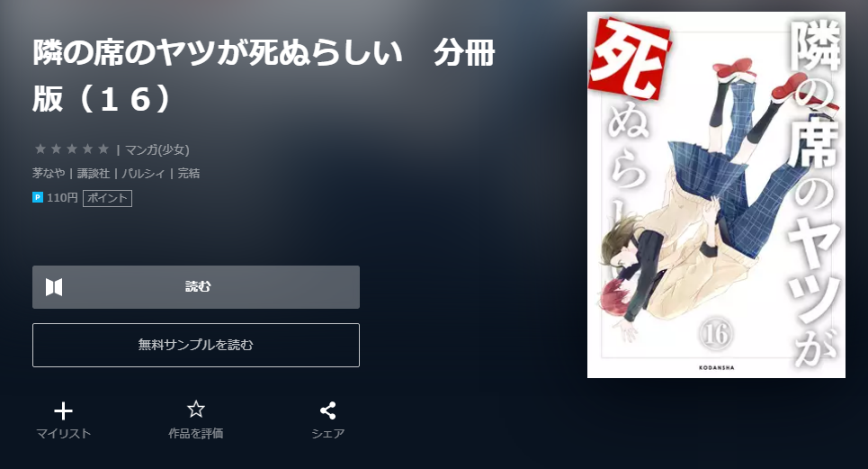Viewport: 868px width, 469px height.
Task: Click the 作品を評価 label
Action: tap(195, 434)
